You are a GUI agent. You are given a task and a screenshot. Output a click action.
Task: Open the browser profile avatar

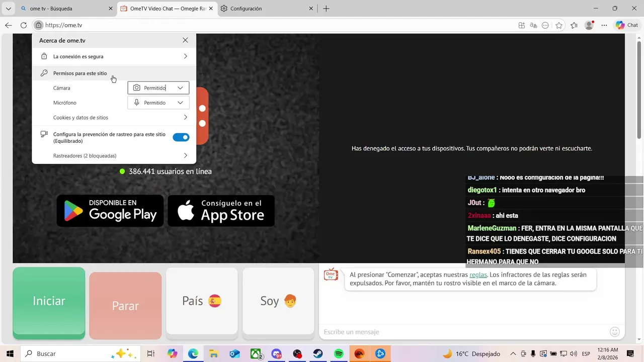[x=589, y=25]
